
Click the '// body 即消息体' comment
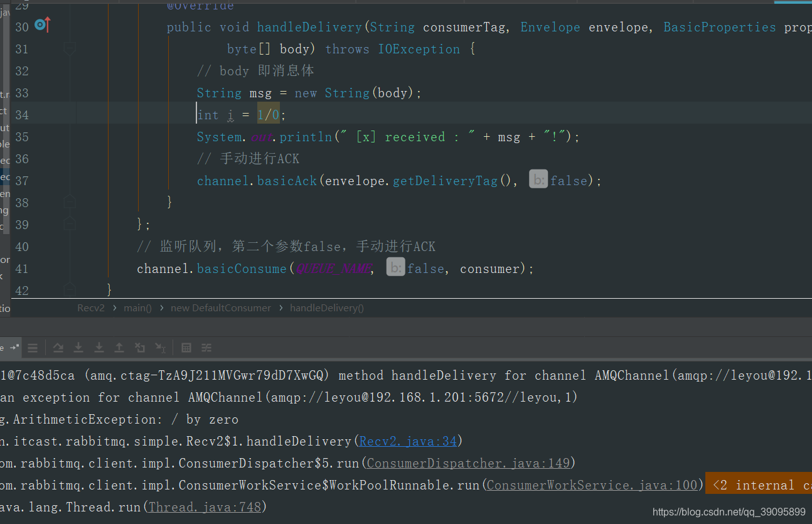pos(255,71)
